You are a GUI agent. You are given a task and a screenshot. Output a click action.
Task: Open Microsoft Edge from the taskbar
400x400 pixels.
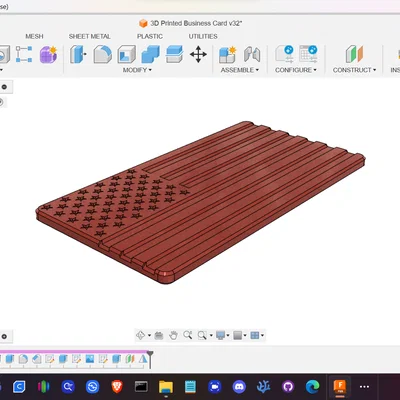[x=313, y=387]
